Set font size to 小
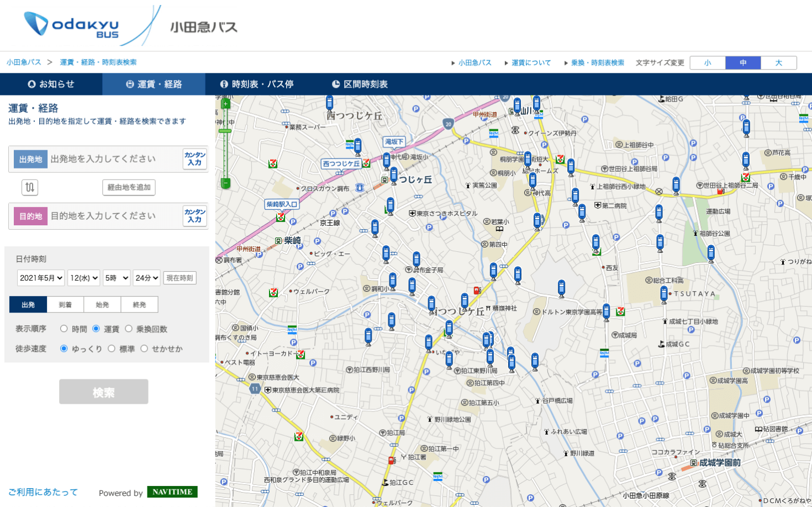This screenshot has height=507, width=812. 708,63
